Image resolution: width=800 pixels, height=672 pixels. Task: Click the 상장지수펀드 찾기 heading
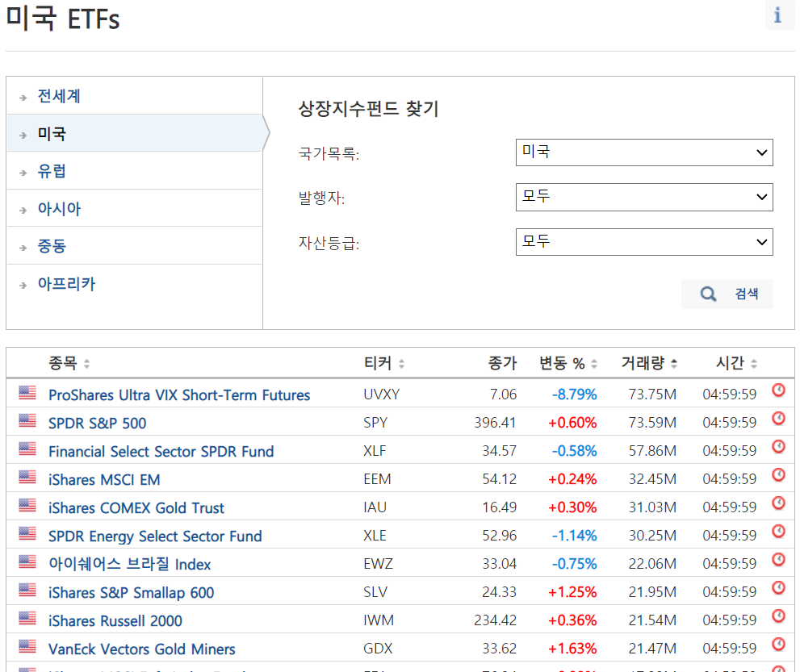(368, 109)
